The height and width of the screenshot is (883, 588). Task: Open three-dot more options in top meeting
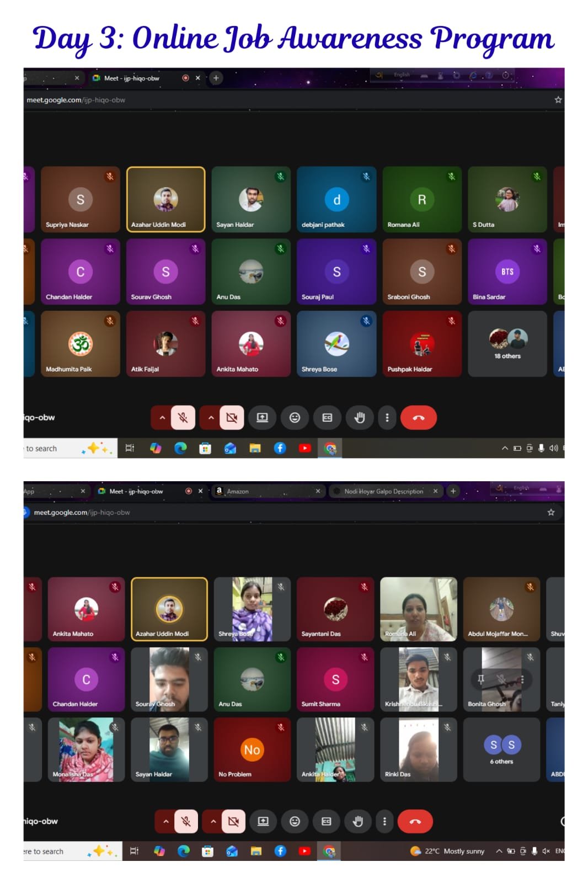pos(387,418)
